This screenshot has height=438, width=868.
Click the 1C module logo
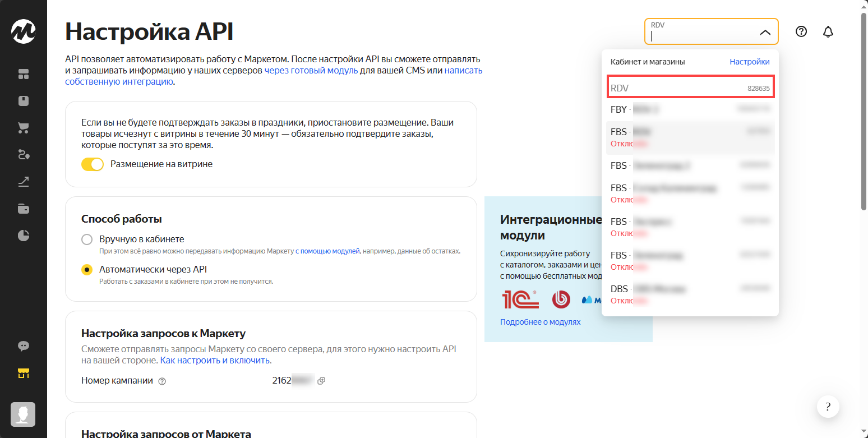click(520, 299)
